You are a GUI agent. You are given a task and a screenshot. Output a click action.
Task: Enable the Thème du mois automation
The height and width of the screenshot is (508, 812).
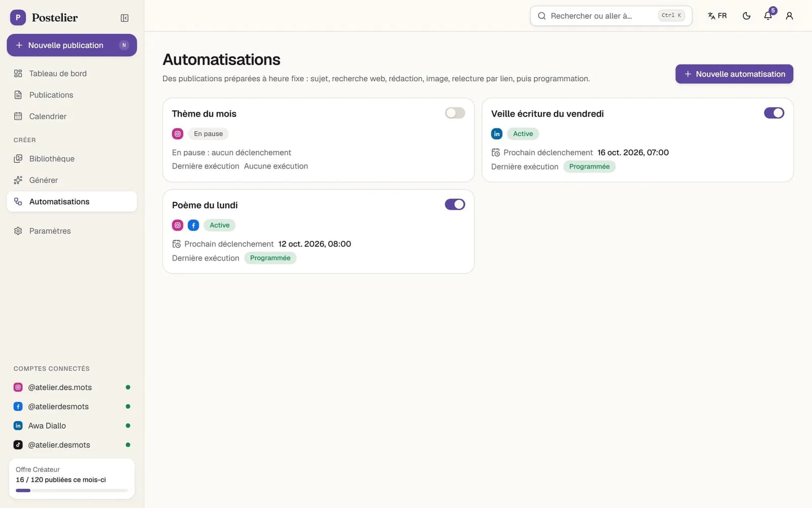pos(455,113)
